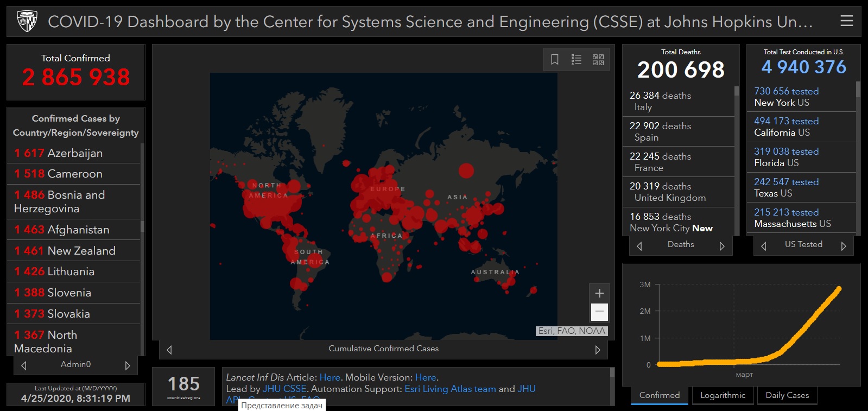Select Cameroon in the country list
The height and width of the screenshot is (411, 868).
pyautogui.click(x=74, y=174)
